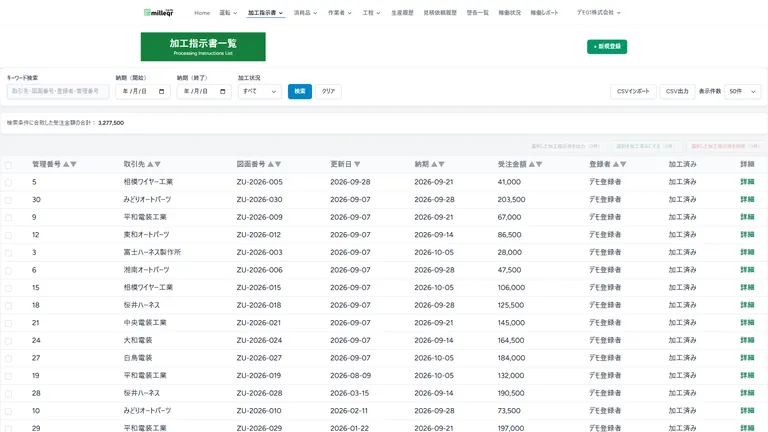This screenshot has height=432, width=768.
Task: Open the デモ01株式会社 account menu
Action: pyautogui.click(x=599, y=13)
